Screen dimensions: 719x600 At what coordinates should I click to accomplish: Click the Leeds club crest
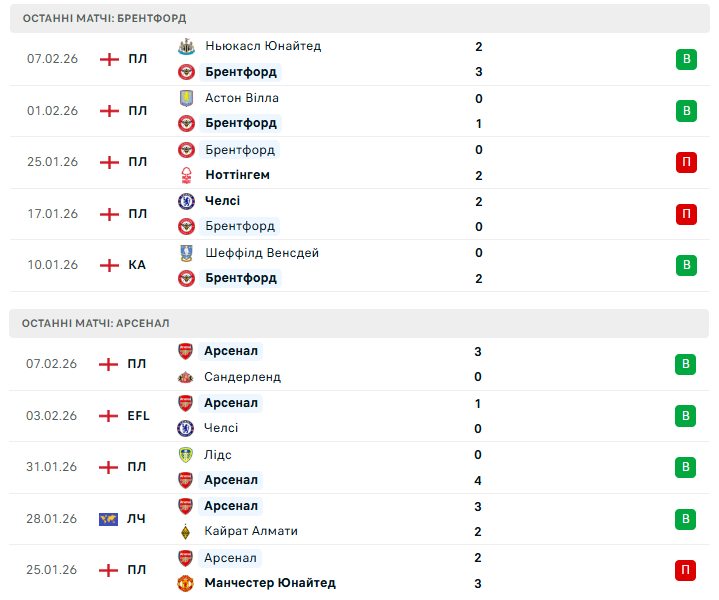click(185, 455)
